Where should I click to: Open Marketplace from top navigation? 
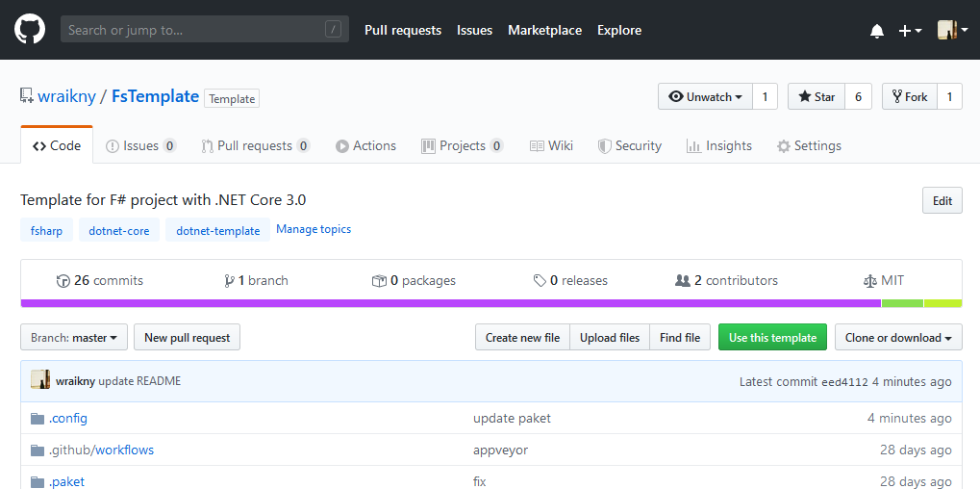click(544, 30)
